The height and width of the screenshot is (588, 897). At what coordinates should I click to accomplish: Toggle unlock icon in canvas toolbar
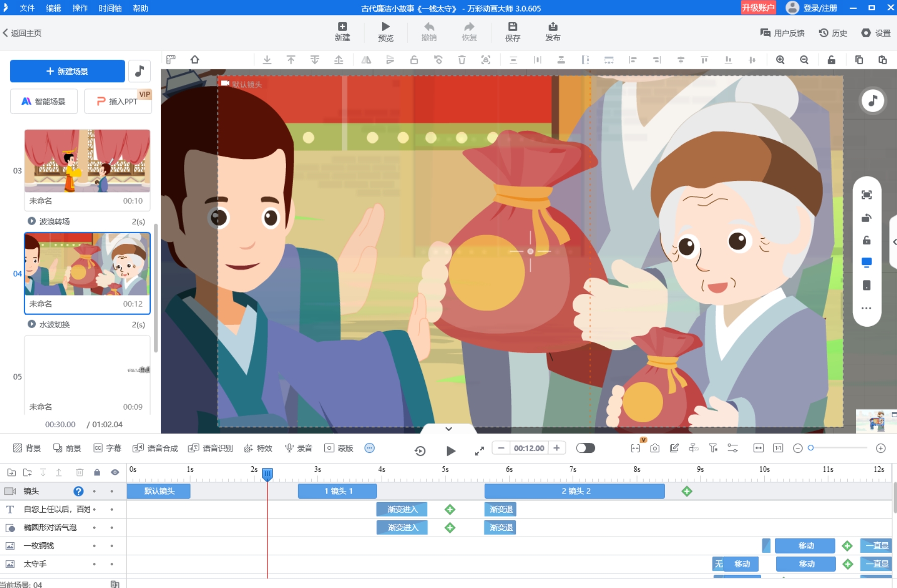click(x=831, y=60)
